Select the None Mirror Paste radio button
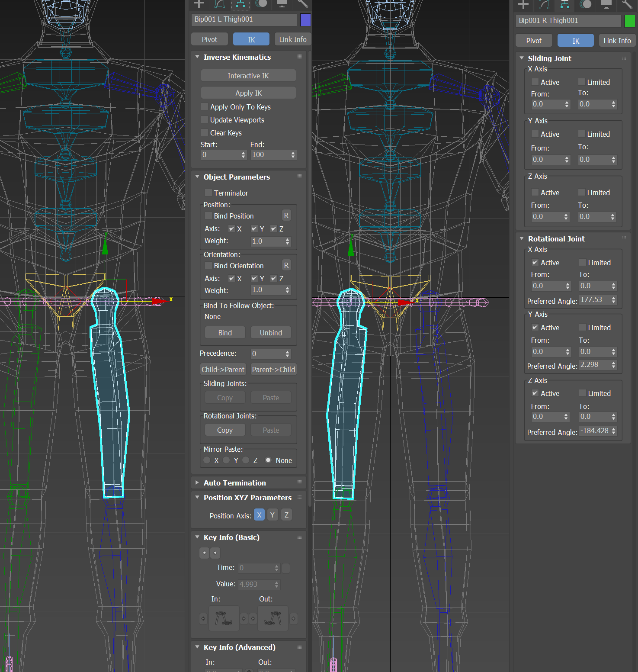The width and height of the screenshot is (638, 672). (x=268, y=460)
